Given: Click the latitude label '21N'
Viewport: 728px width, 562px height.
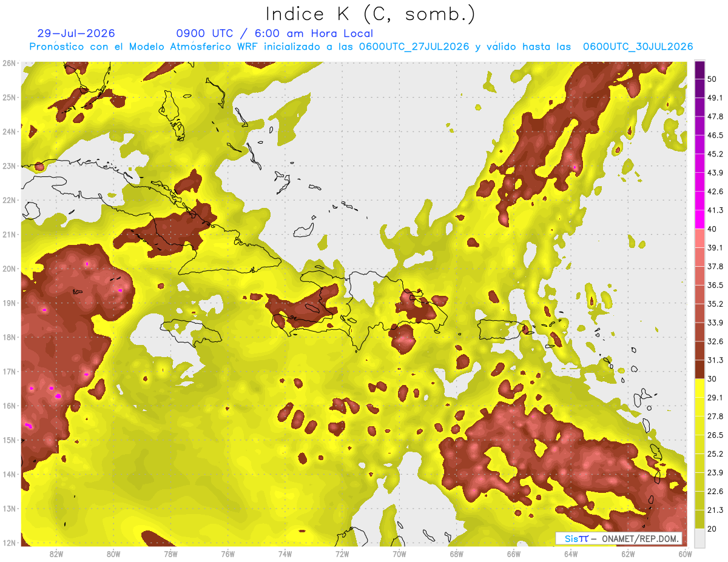Looking at the screenshot, I should click(x=9, y=234).
